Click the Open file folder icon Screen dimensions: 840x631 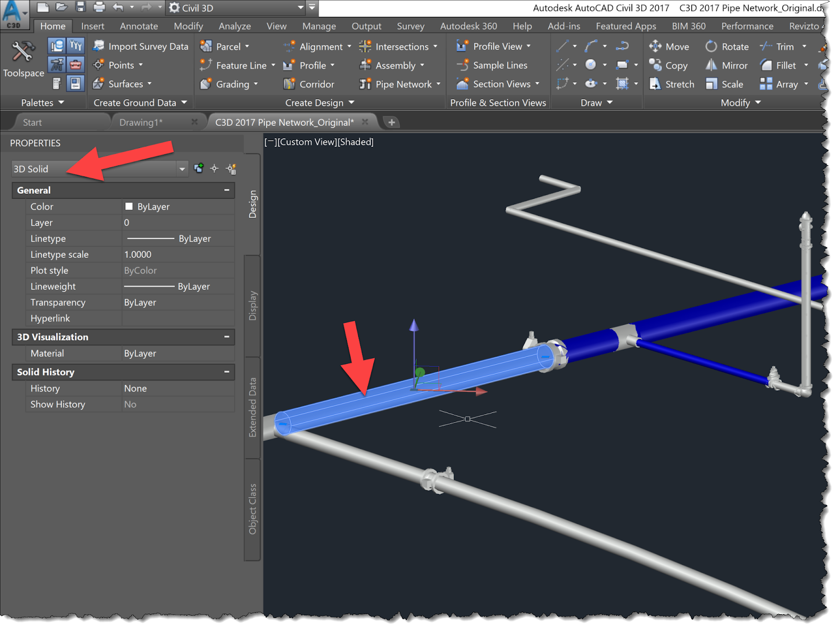(61, 7)
